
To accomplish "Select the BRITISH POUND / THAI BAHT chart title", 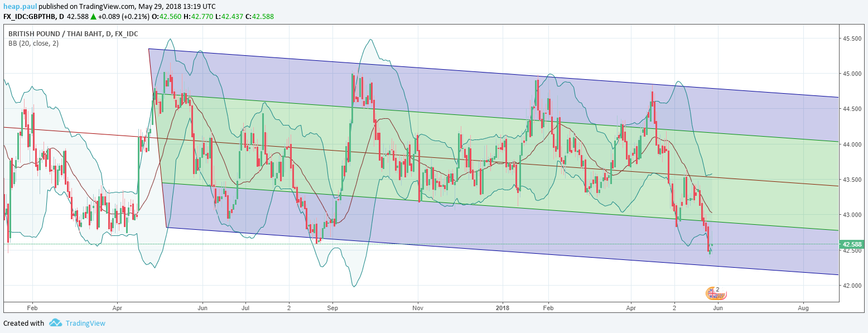I will click(73, 34).
